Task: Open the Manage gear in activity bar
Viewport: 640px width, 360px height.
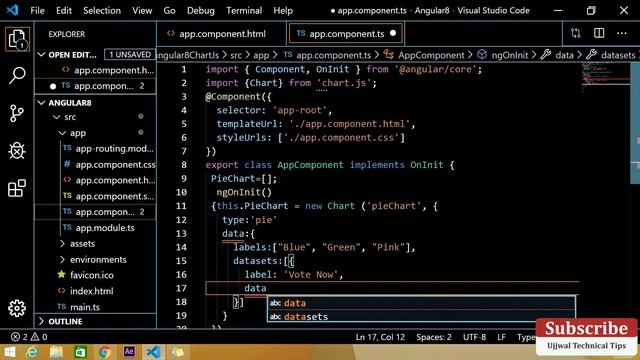Action: click(x=17, y=308)
